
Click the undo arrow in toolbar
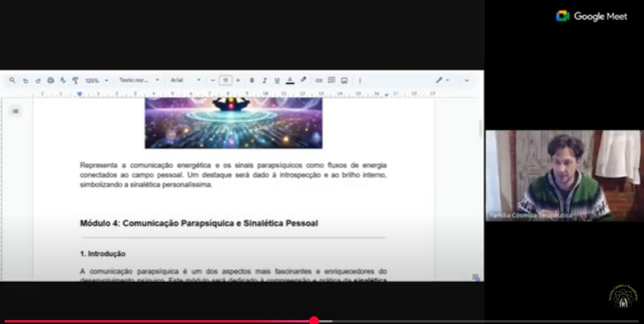click(25, 80)
